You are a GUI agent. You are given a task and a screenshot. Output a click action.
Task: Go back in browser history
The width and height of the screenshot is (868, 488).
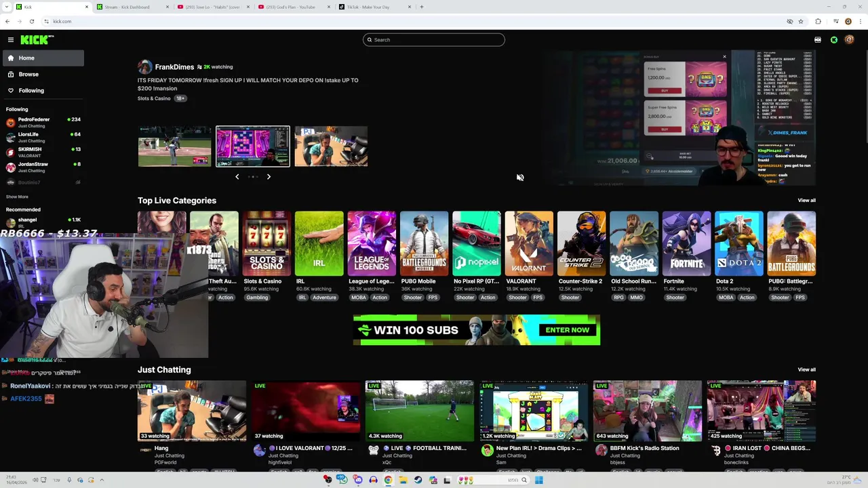coord(7,22)
